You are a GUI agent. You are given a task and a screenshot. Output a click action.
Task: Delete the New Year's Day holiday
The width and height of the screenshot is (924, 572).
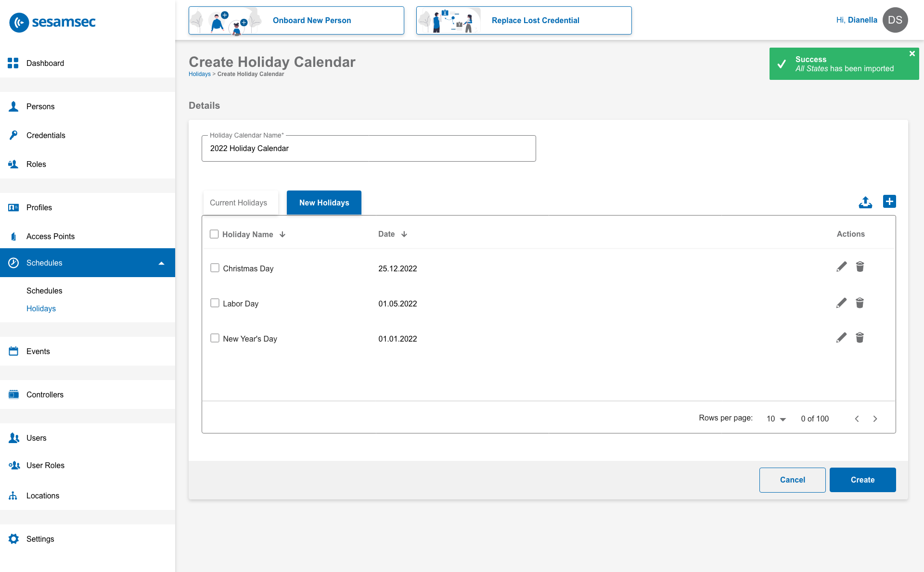click(x=860, y=338)
